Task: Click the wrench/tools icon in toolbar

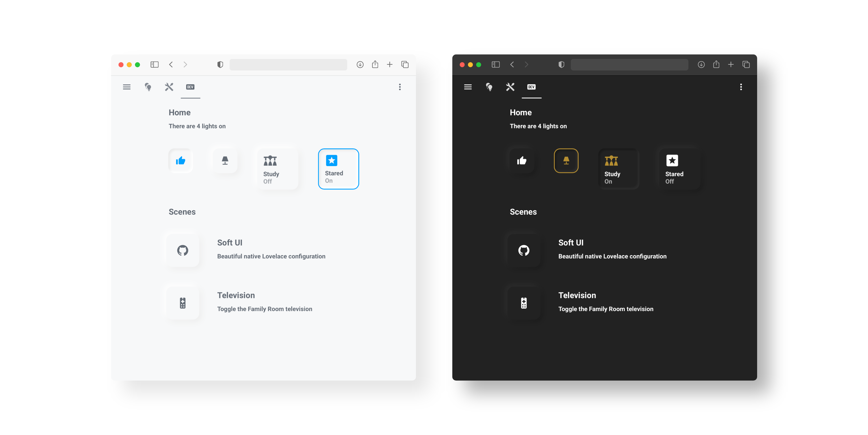Action: [x=169, y=87]
